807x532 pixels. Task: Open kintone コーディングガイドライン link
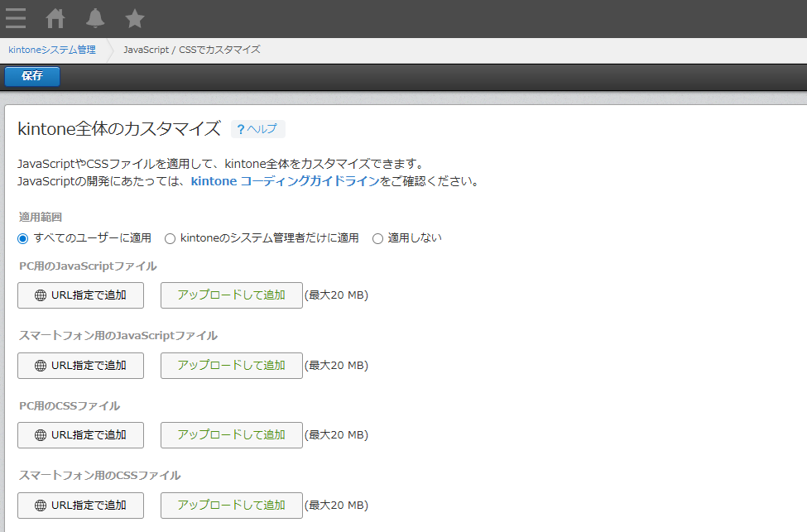point(285,181)
